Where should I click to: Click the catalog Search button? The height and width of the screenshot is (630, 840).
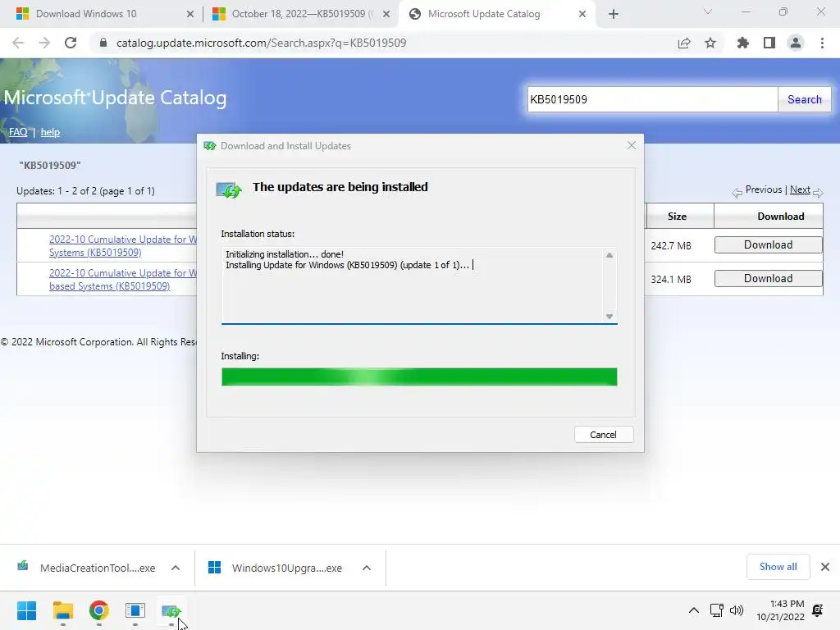point(804,99)
